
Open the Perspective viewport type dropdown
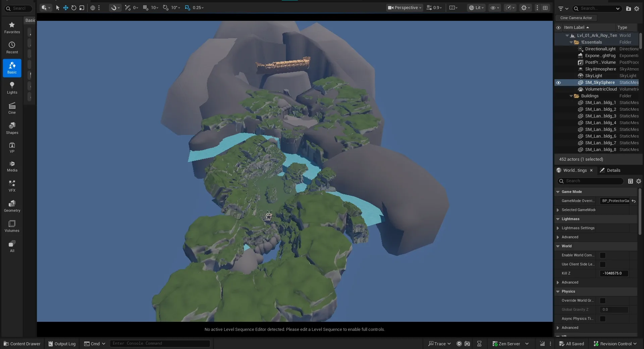tap(405, 8)
